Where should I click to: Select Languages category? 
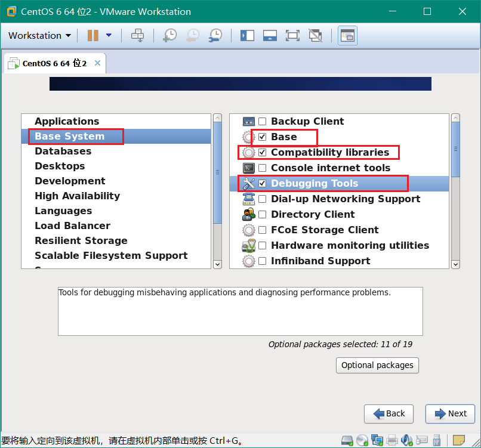point(116,211)
